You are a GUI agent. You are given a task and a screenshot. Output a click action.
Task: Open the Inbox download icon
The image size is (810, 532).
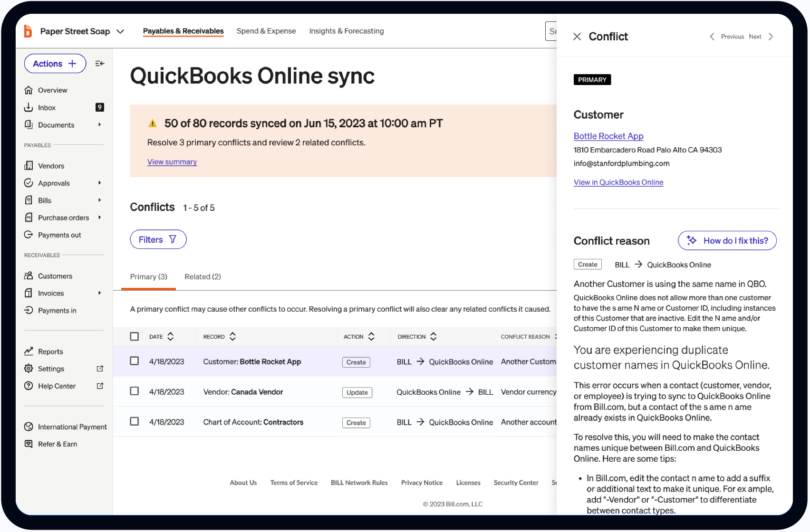pyautogui.click(x=29, y=107)
